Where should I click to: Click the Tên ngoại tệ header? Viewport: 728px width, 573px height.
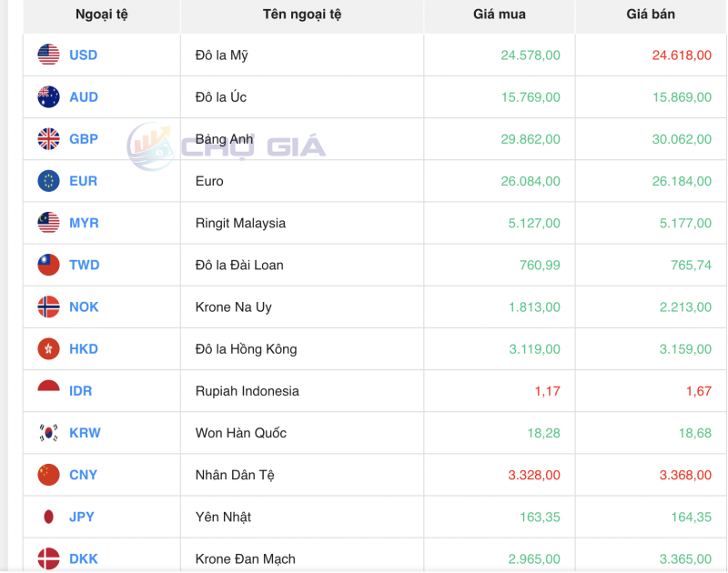click(302, 14)
